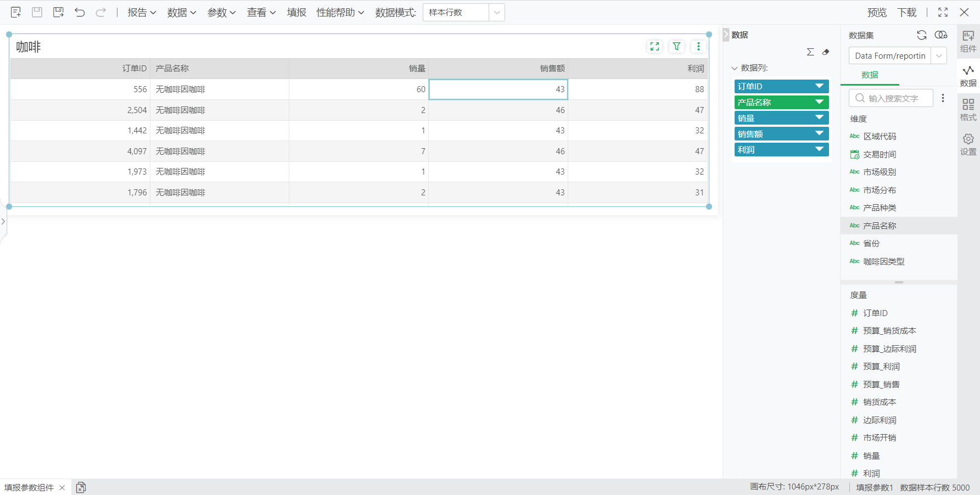980x495 pixels.
Task: Click the divider handle between 维度 and 度量
Action: (x=899, y=282)
